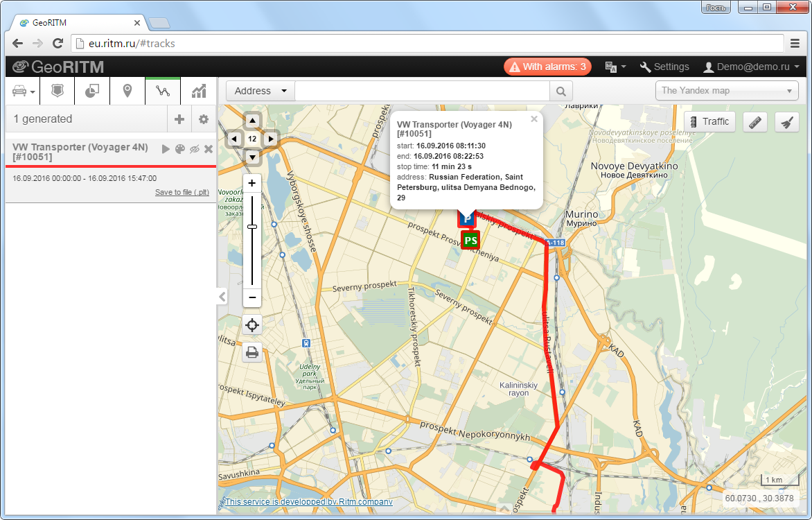Open the reports pie chart tab
Image resolution: width=812 pixels, height=520 pixels.
[x=92, y=92]
